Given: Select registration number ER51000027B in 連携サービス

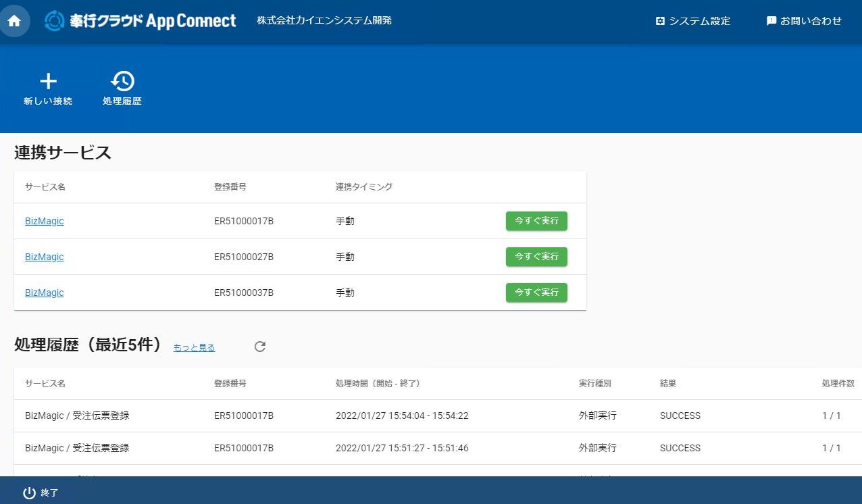Looking at the screenshot, I should click(x=244, y=257).
